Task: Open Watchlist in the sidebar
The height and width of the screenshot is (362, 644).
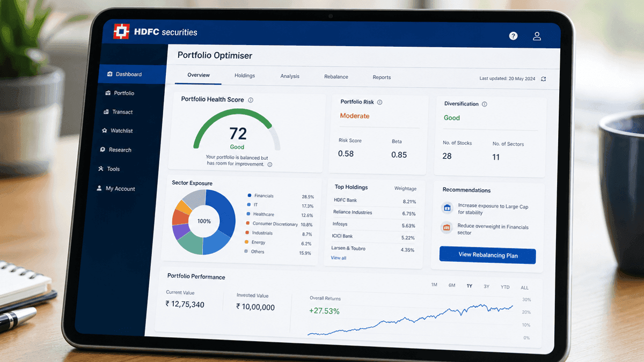Action: 121,131
